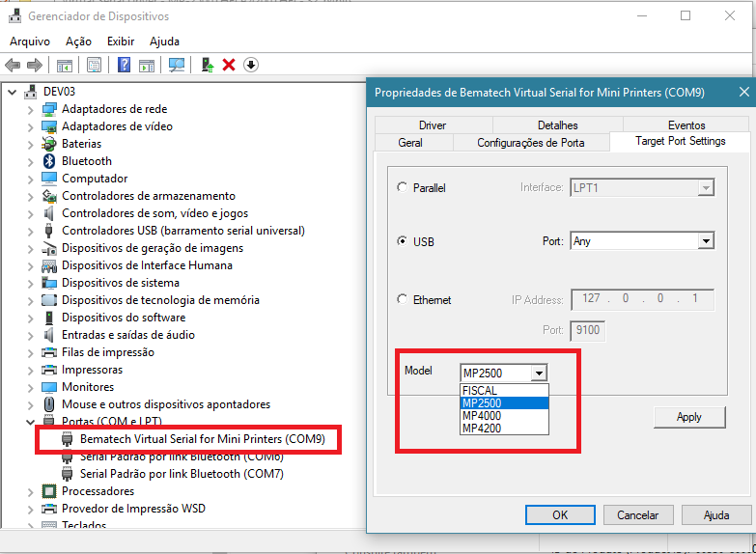756x554 pixels.
Task: Click the Impressoras printer icon
Action: click(x=49, y=370)
